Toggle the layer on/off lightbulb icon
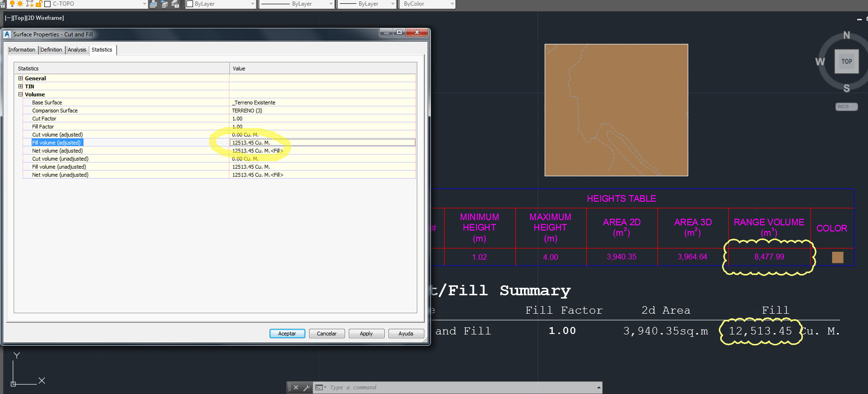This screenshot has height=394, width=868. 12,4
